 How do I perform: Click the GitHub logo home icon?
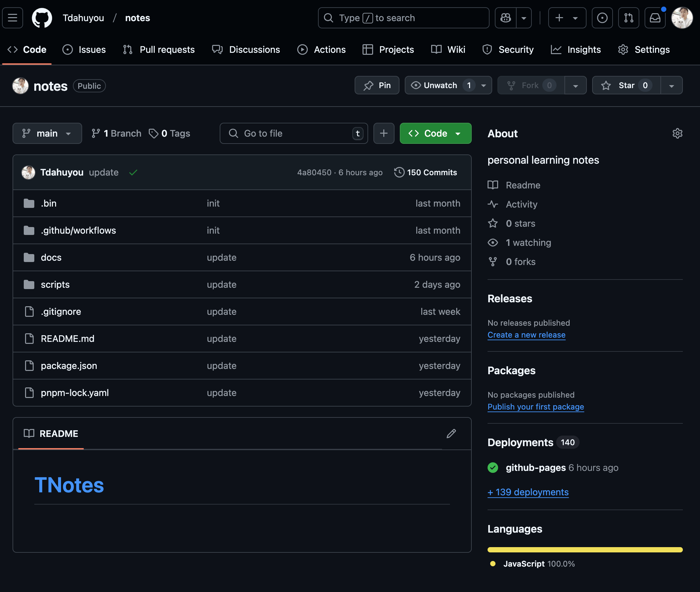click(42, 18)
